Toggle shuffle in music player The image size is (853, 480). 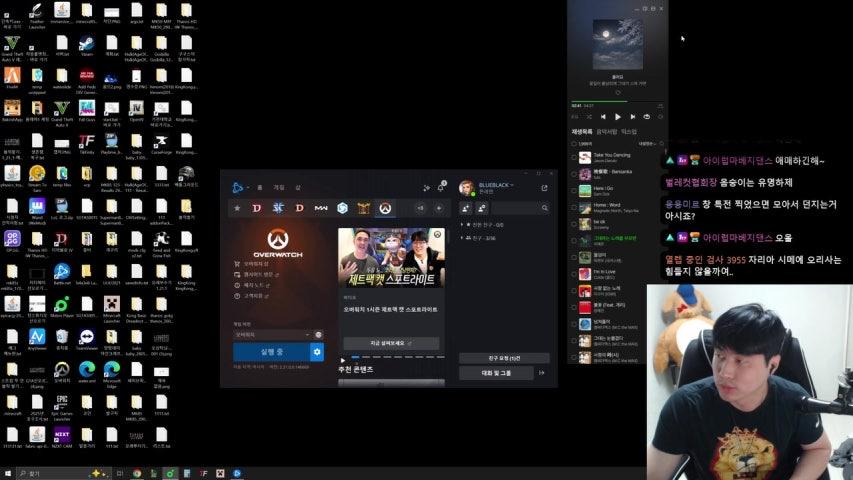pyautogui.click(x=589, y=116)
